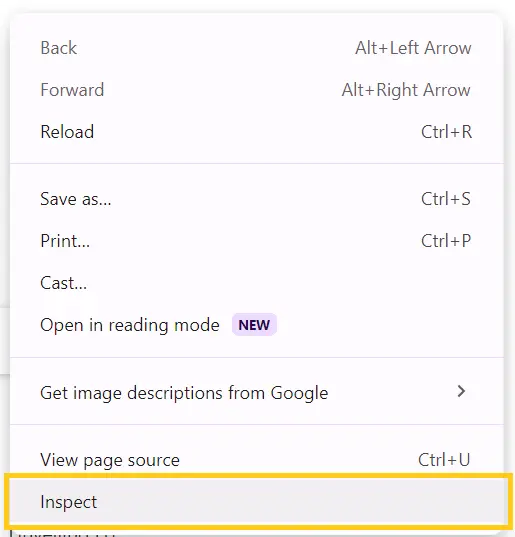Click the Ctrl+P shortcut beside Print
The height and width of the screenshot is (537, 515).
pos(446,241)
